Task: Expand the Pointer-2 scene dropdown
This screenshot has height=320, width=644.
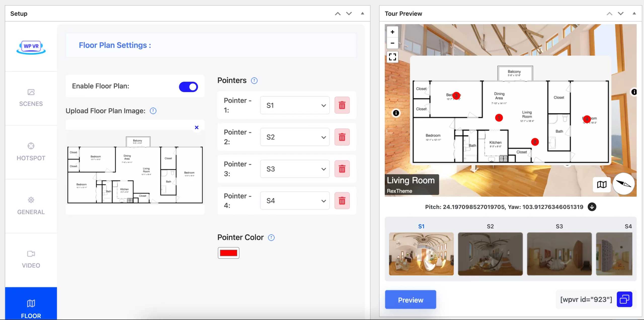Action: [x=324, y=137]
